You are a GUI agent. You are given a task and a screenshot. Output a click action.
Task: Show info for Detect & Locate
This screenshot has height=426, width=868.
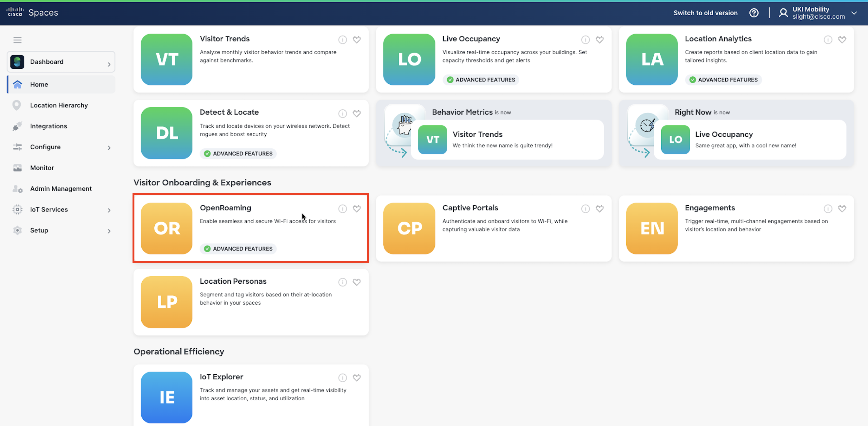pos(342,113)
